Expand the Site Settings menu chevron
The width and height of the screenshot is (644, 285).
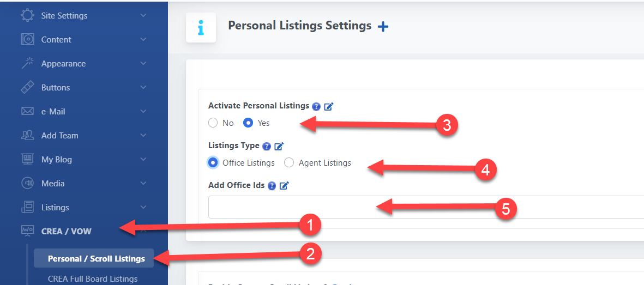(143, 16)
